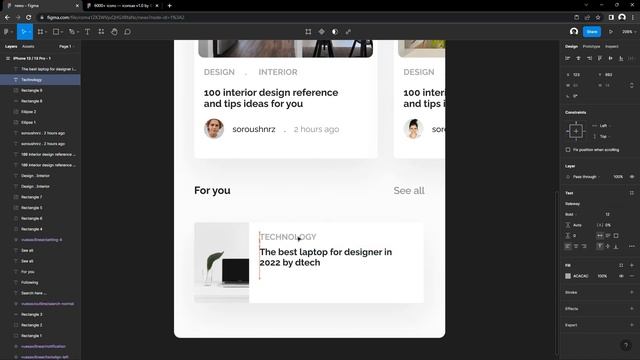Toggle layer visibility eye in Layer section
Image resolution: width=640 pixels, height=360 pixels.
click(632, 177)
